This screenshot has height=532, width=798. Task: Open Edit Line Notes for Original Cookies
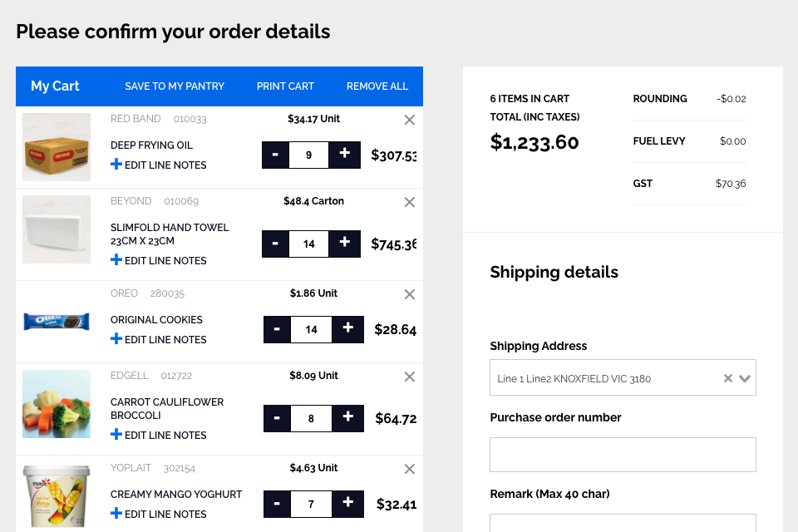click(158, 339)
